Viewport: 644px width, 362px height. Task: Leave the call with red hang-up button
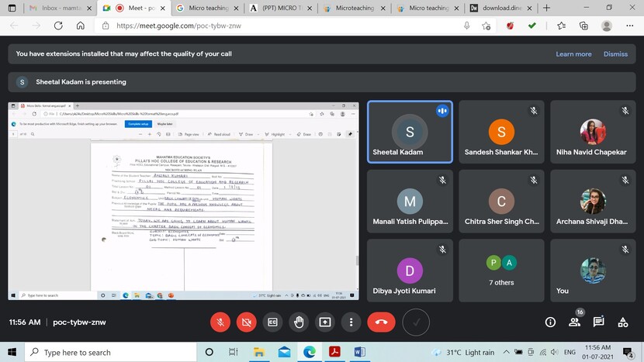click(381, 322)
